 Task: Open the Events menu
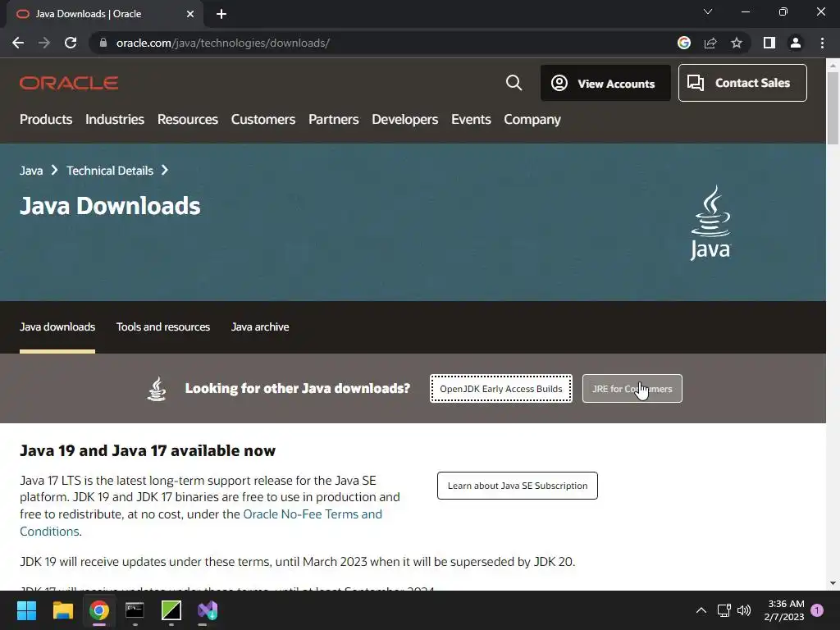[x=471, y=120]
